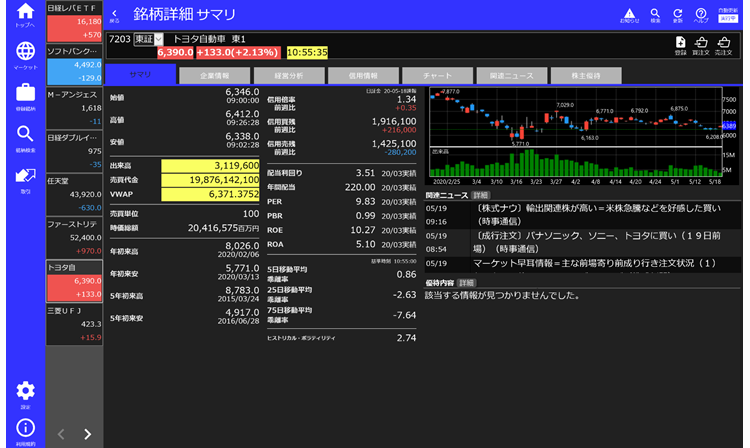
Task: Open help (ヘルプ) question icon
Action: point(701,15)
